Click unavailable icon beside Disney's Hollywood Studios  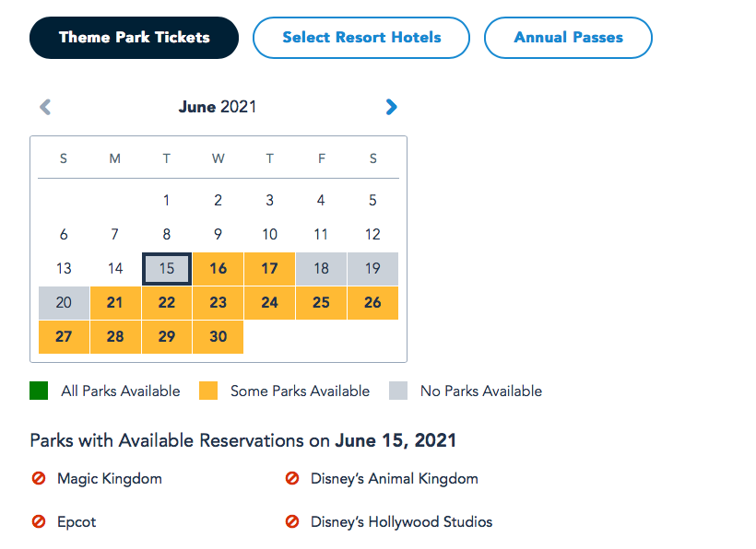[292, 522]
